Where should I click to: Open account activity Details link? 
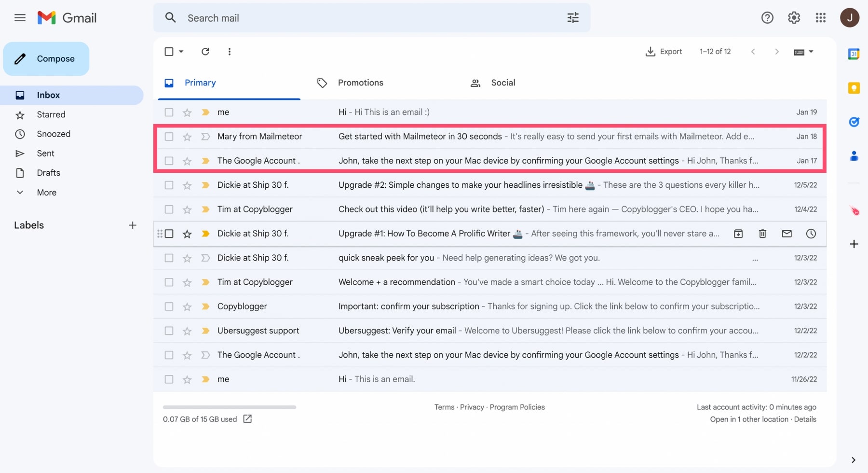click(805, 419)
